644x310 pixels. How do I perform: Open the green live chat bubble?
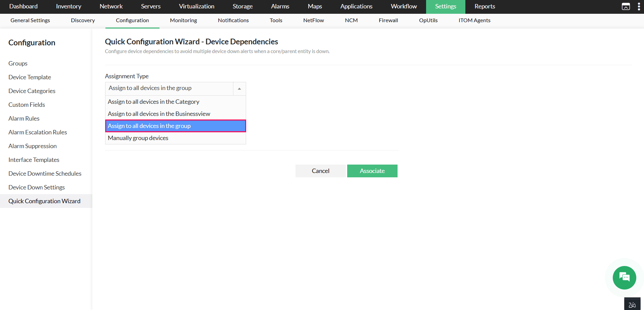point(624,278)
